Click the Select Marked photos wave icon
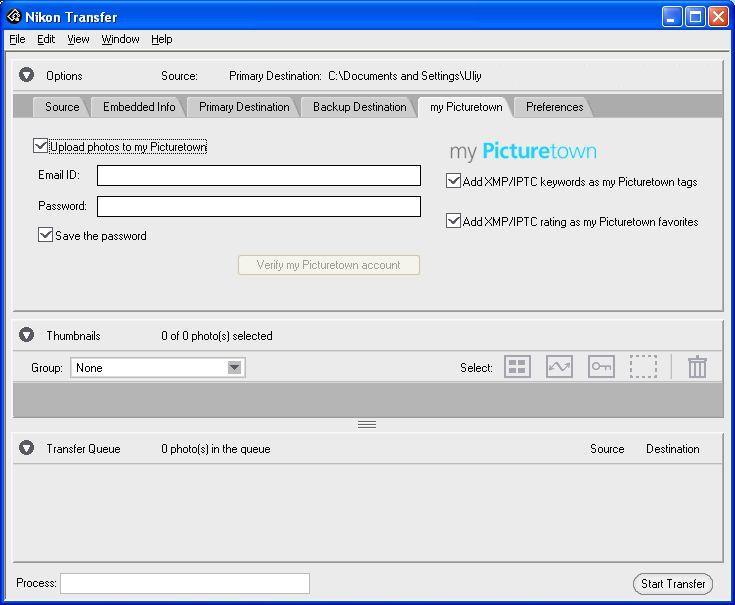The width and height of the screenshot is (735, 605). tap(559, 367)
